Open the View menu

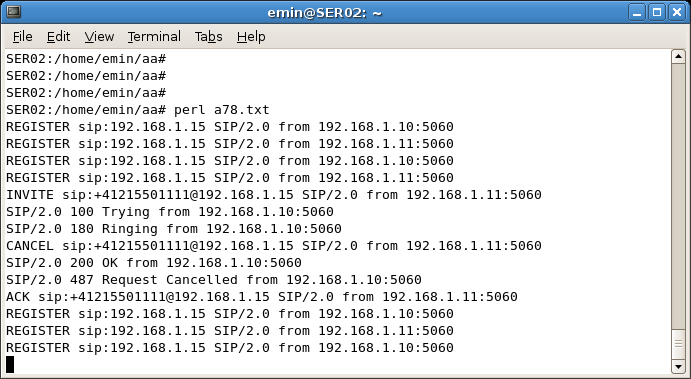99,37
